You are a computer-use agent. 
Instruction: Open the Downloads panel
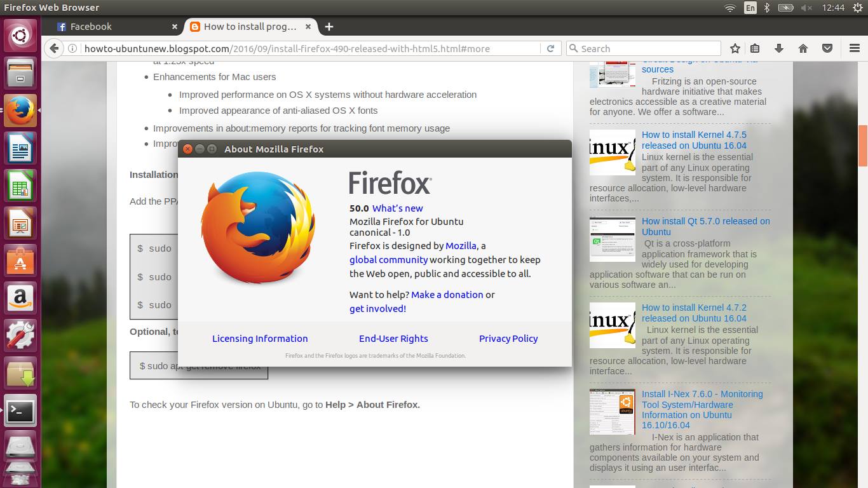[x=779, y=48]
